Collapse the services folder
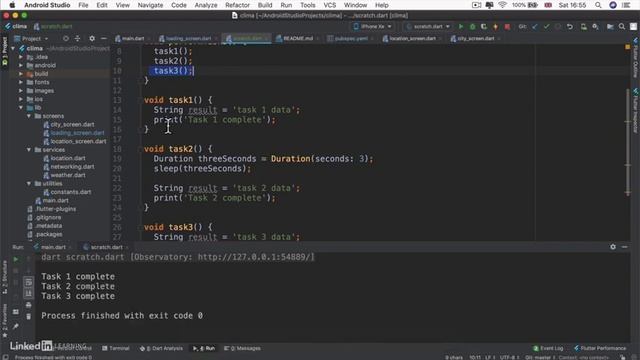The width and height of the screenshot is (640, 360). (x=29, y=150)
